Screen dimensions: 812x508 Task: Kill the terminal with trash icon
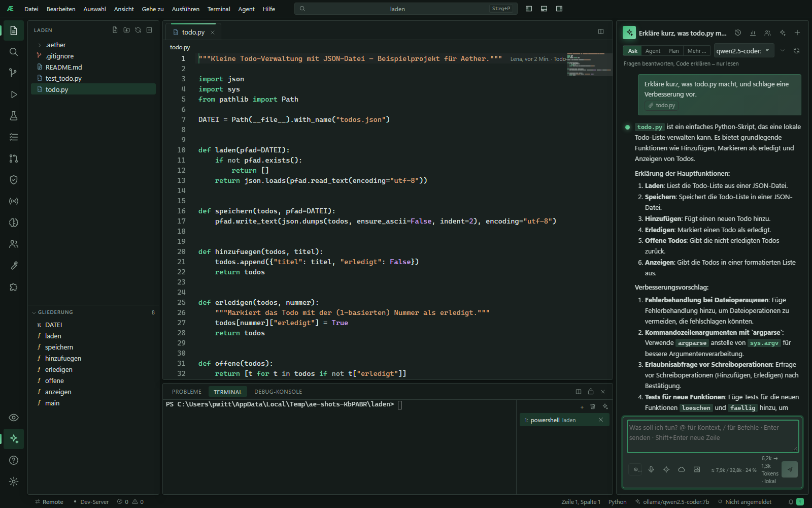click(x=593, y=406)
